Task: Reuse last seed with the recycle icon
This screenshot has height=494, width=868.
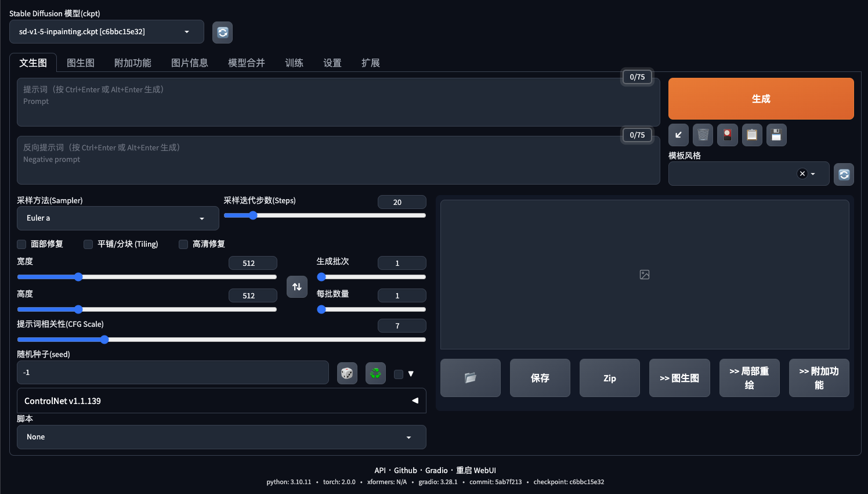Action: pyautogui.click(x=376, y=373)
